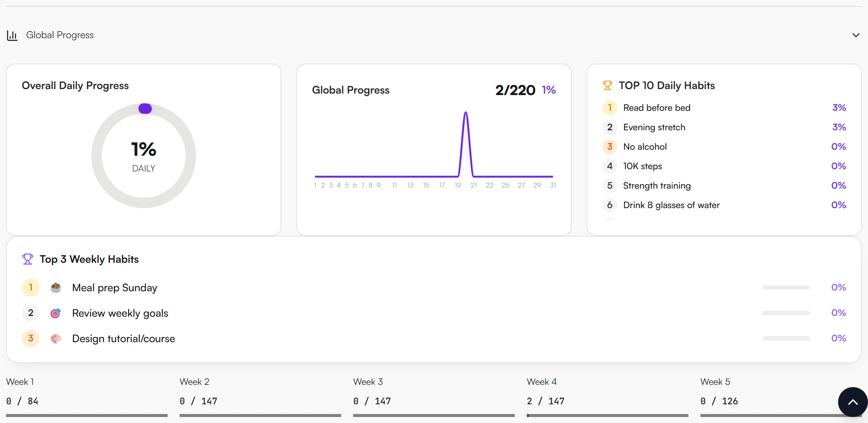Viewport: 868px width, 423px height.
Task: Select the '10K steps' habit row
Action: pyautogui.click(x=724, y=166)
